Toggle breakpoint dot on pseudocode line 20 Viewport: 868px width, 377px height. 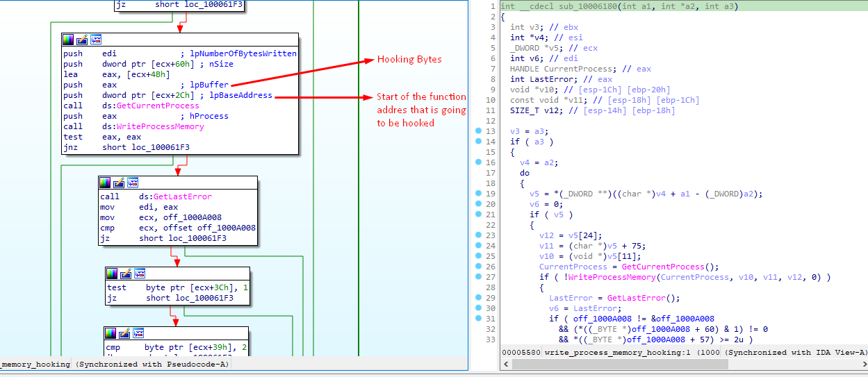coord(478,204)
